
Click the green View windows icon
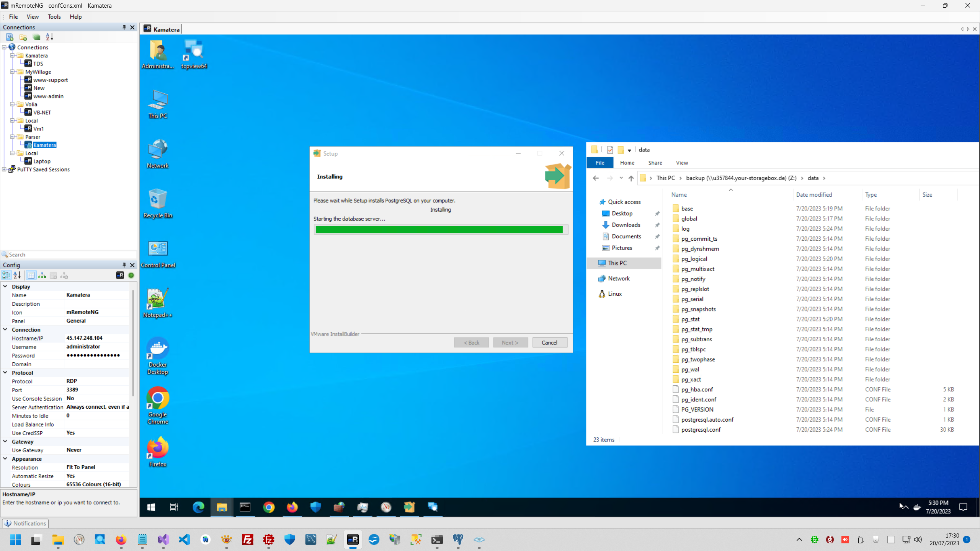37,37
